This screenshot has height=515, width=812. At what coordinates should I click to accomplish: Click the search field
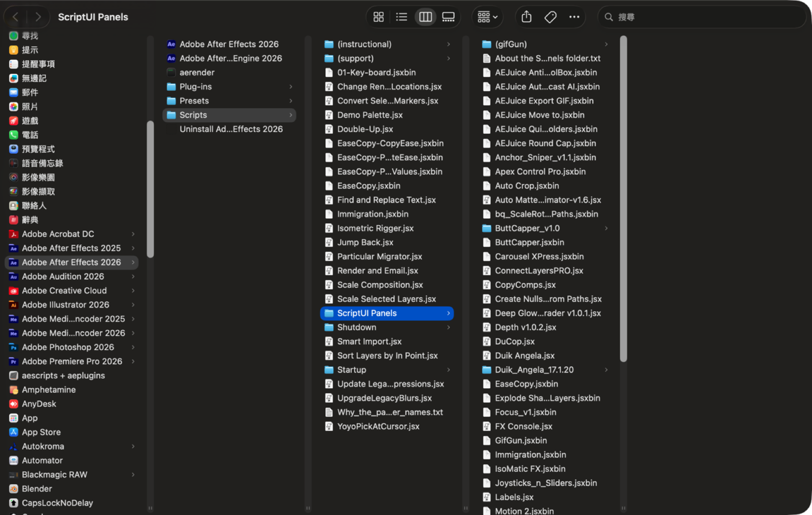(702, 17)
